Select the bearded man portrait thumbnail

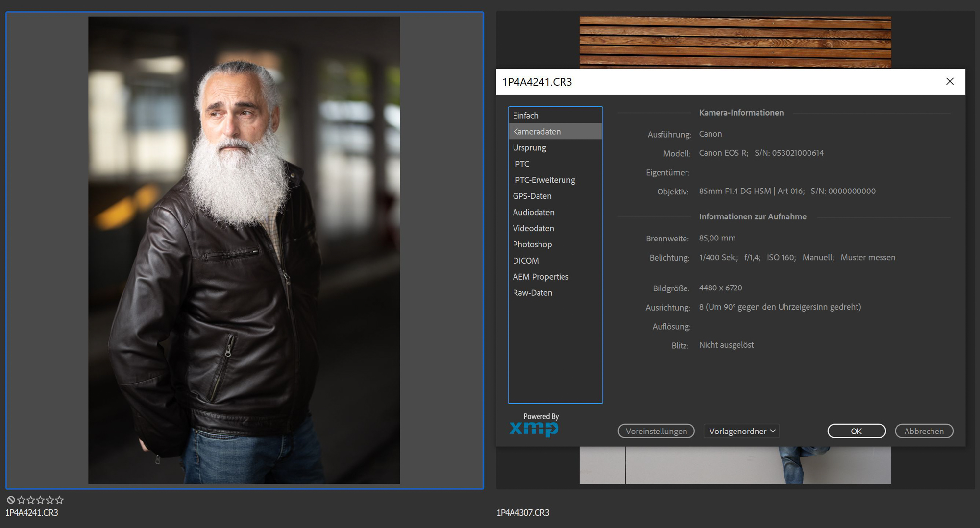[x=244, y=250]
